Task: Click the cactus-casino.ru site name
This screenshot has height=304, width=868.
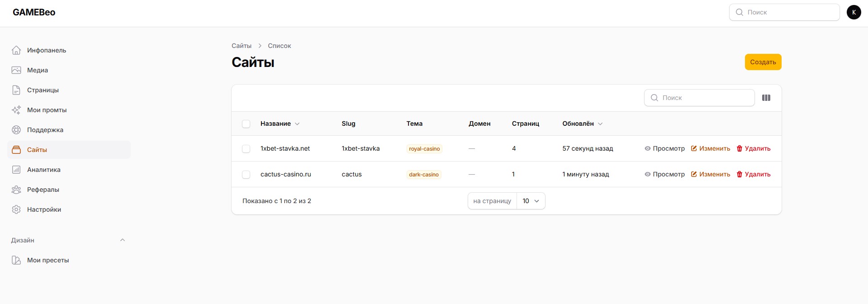Action: (286, 174)
